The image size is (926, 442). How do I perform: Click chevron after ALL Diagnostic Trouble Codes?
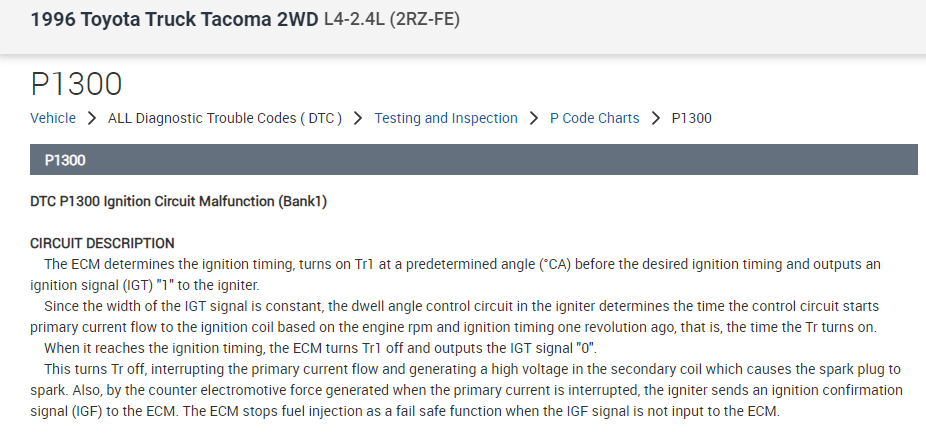click(x=358, y=118)
